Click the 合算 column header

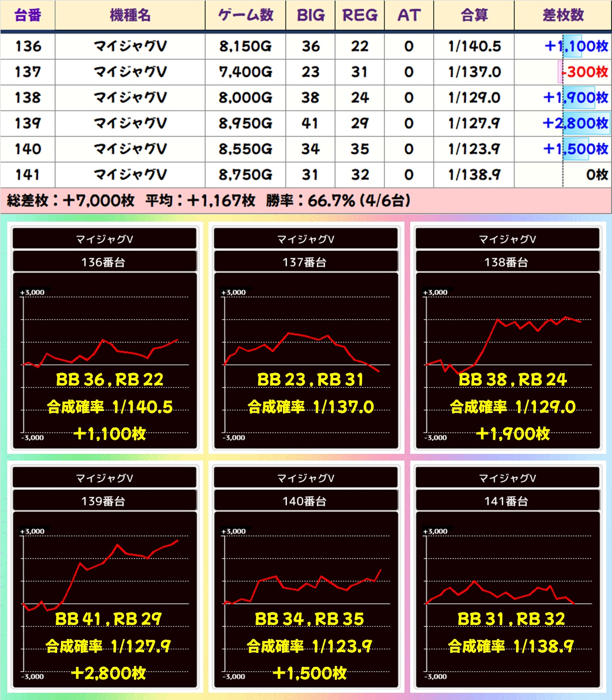474,15
